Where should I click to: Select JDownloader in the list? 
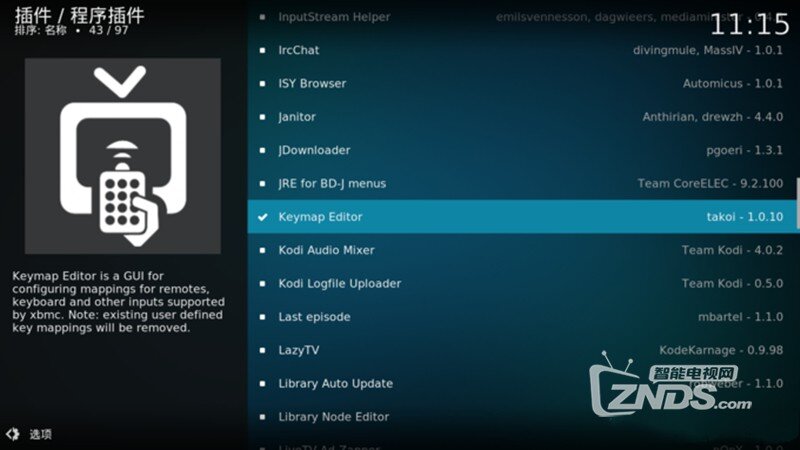[x=523, y=150]
